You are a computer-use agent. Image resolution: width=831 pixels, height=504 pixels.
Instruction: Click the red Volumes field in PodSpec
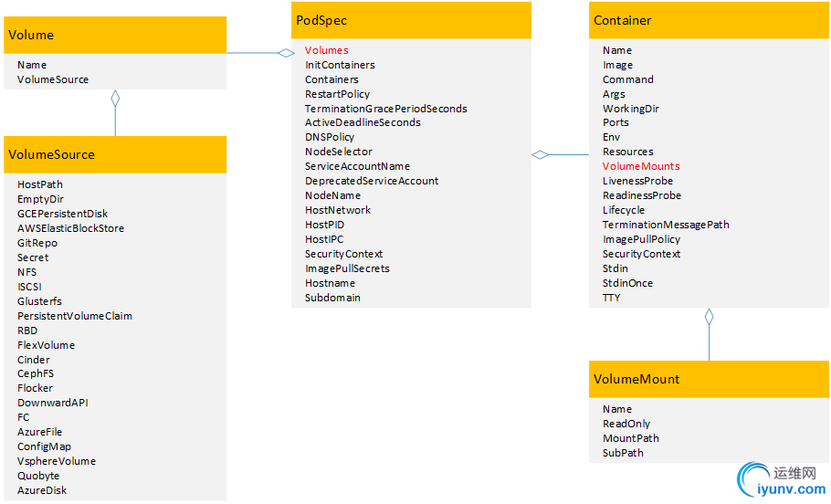coord(326,50)
